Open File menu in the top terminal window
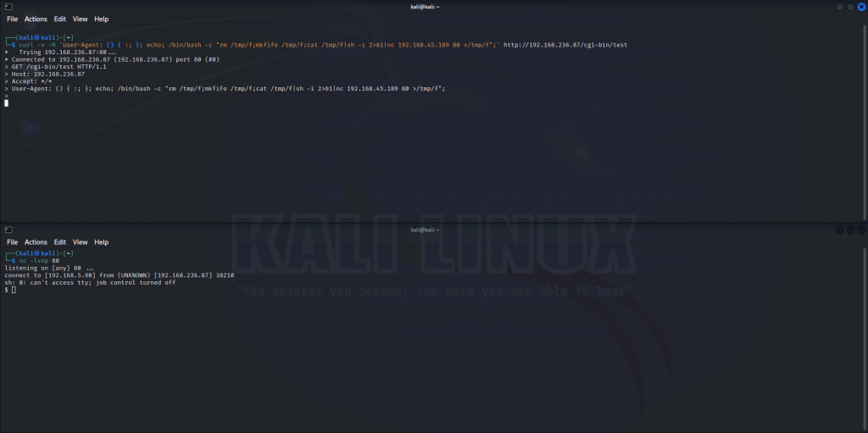This screenshot has width=868, height=433. 12,19
